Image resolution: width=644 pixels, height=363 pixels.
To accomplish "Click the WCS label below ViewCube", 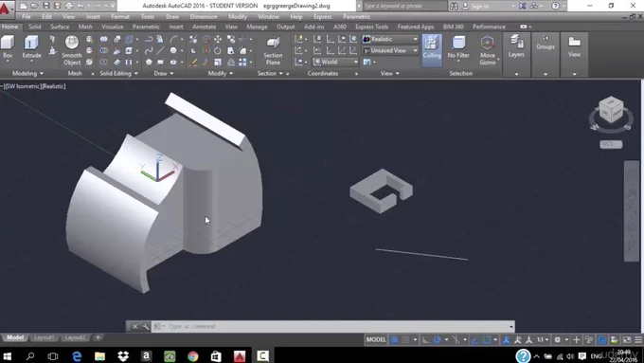I will tap(611, 144).
